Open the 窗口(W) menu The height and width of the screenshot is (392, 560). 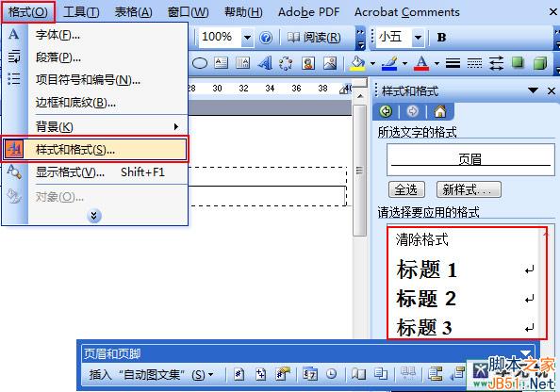(x=189, y=12)
